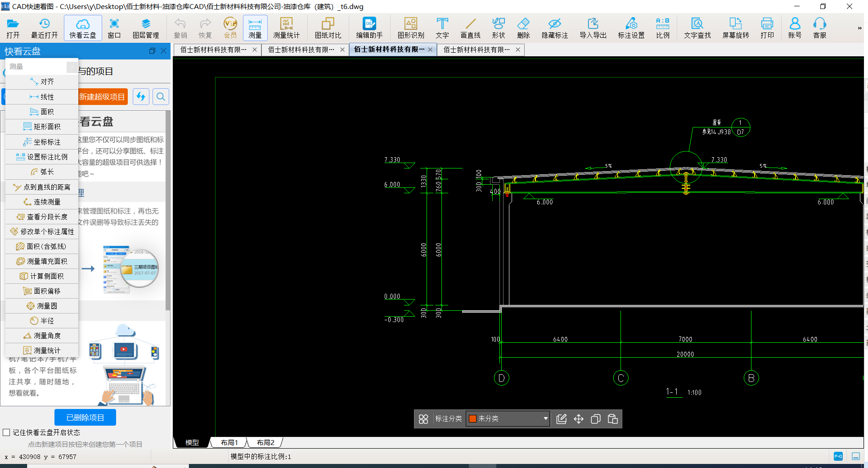Choose 测量角度 measure angle

point(42,336)
